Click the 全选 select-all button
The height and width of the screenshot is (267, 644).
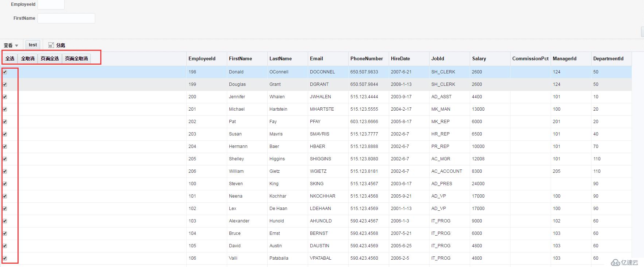click(10, 58)
